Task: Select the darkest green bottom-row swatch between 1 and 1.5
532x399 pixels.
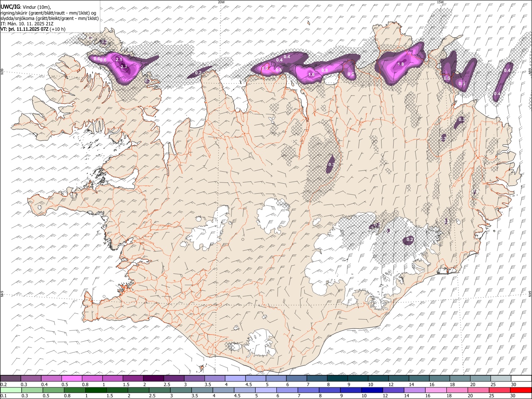Action: (96, 390)
